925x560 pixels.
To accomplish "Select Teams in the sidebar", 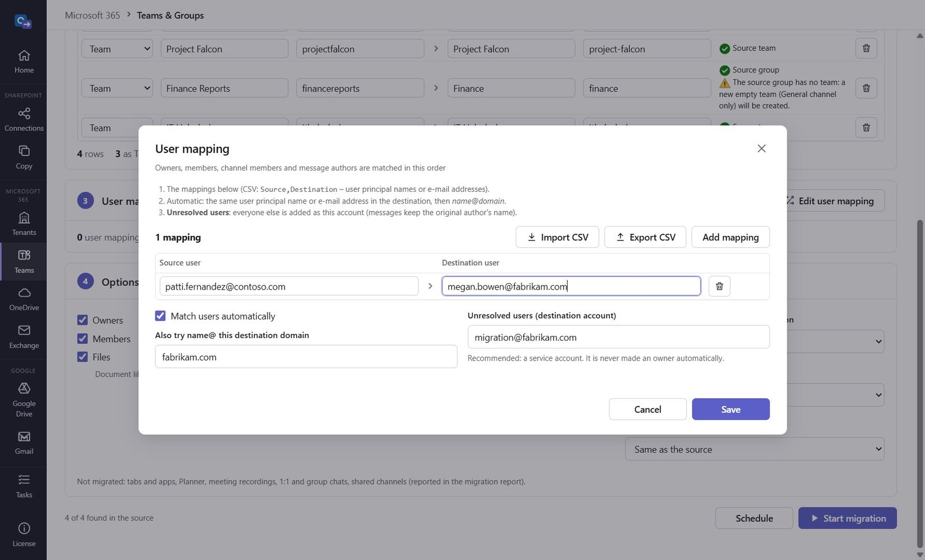I will point(24,262).
